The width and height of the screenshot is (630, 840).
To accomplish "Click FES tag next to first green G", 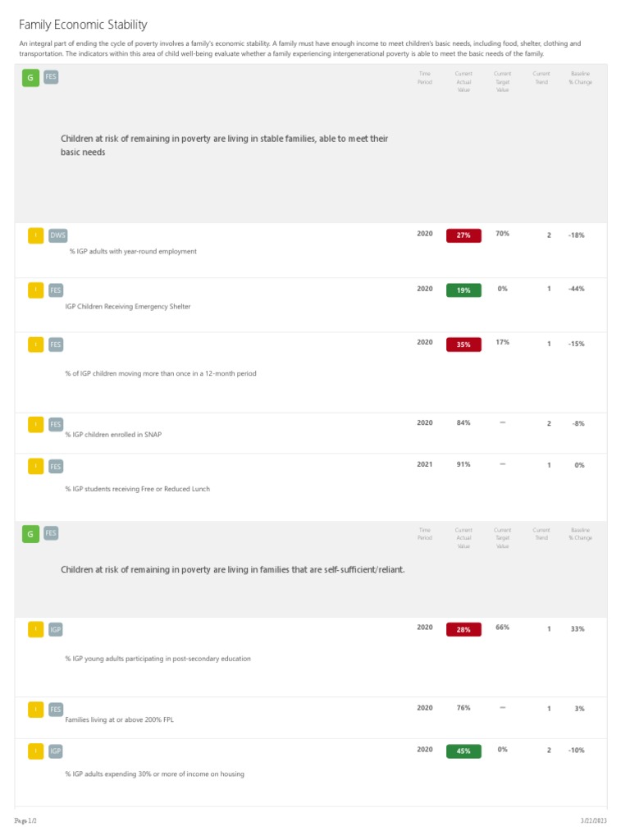I will click(51, 77).
